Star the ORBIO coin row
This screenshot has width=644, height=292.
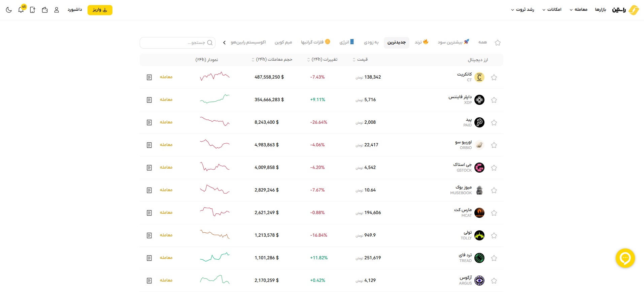point(494,145)
